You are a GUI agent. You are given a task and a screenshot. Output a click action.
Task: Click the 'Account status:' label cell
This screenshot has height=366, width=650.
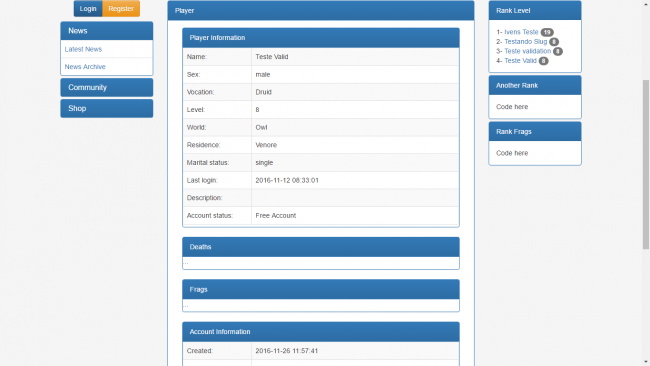[x=217, y=216]
